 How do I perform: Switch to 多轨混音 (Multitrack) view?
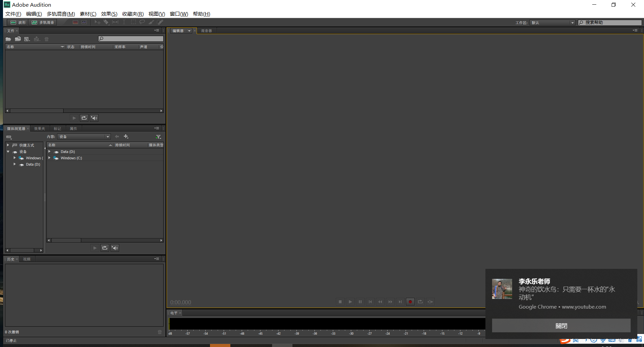click(43, 22)
